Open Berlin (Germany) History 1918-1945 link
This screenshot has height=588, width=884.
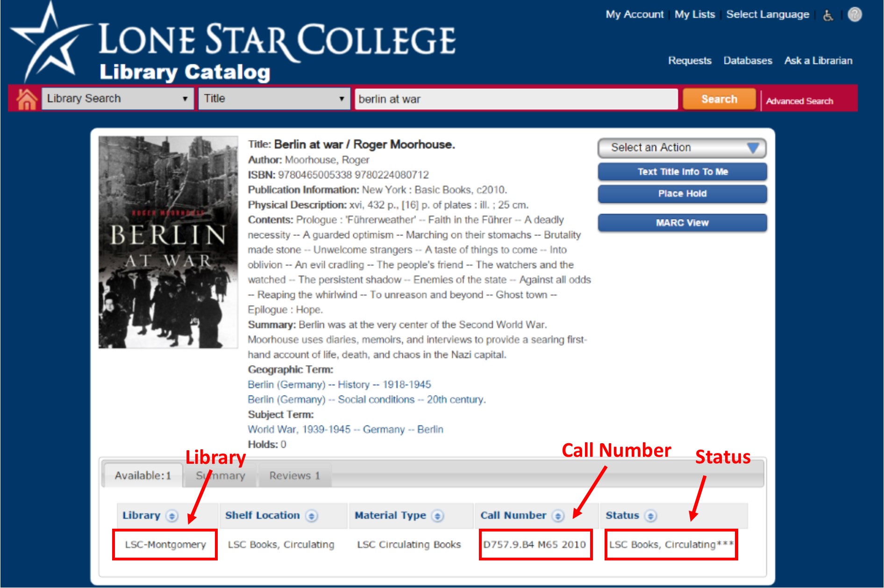coord(339,385)
